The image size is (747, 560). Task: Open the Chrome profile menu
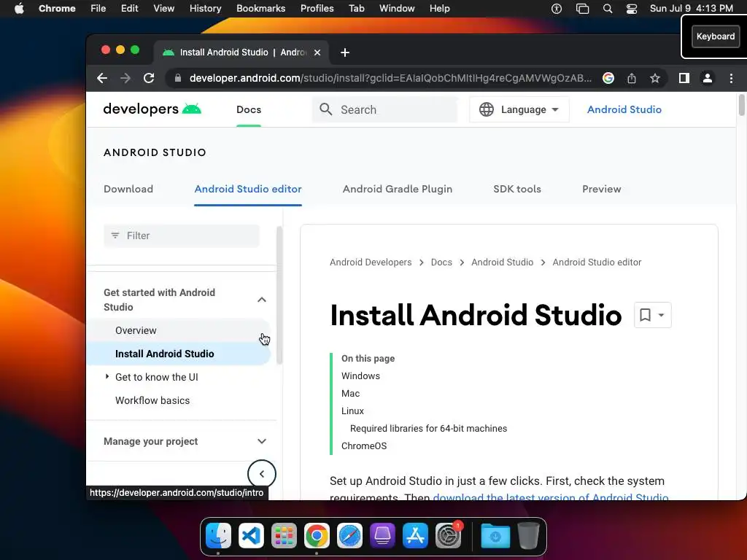tap(708, 78)
